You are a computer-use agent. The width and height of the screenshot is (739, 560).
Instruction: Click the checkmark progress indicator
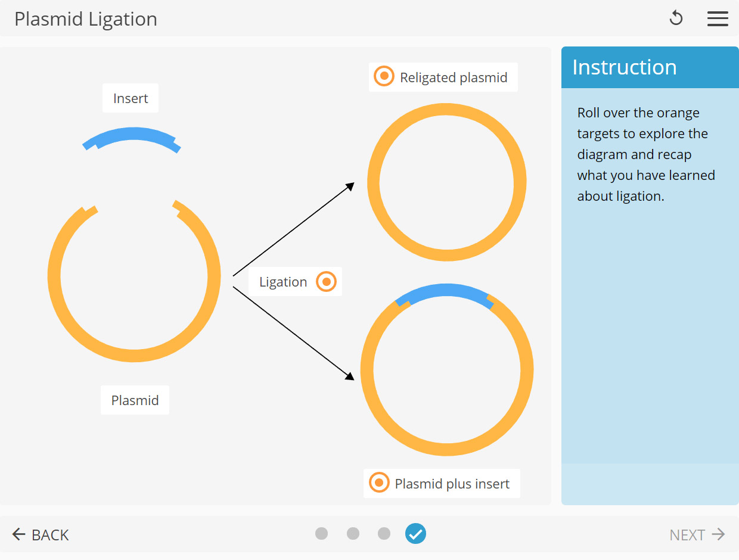[x=415, y=534]
